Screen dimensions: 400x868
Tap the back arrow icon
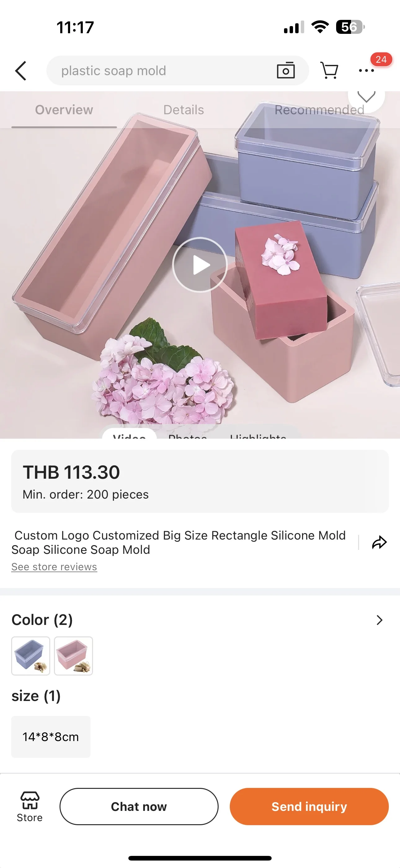point(21,71)
